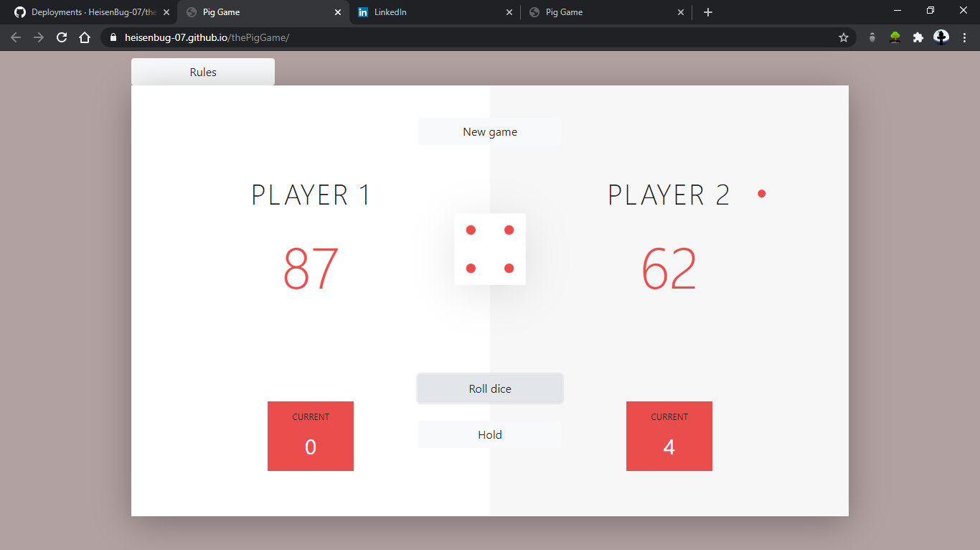Minimize the browser window
The height and width of the screenshot is (550, 980).
[x=897, y=10]
